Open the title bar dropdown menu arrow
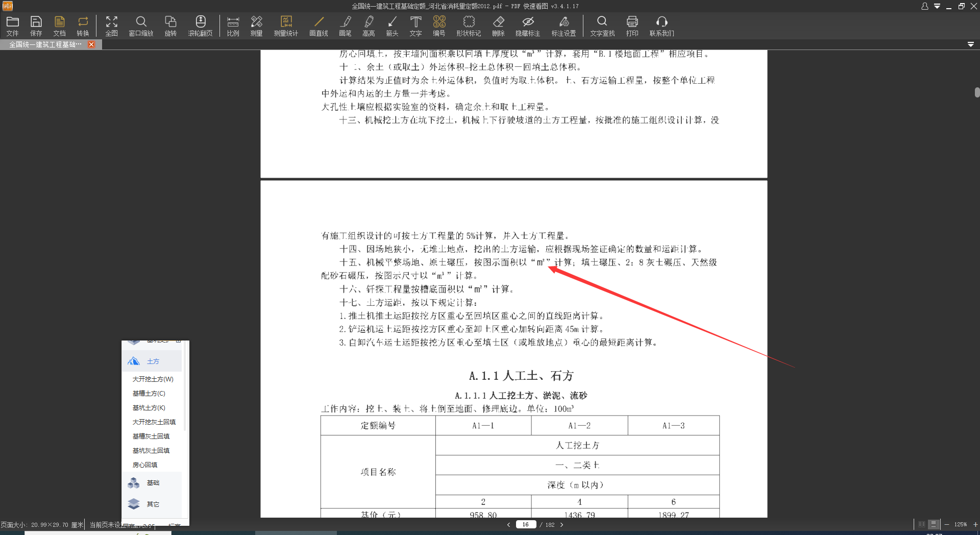The width and height of the screenshot is (980, 535). 937,6
